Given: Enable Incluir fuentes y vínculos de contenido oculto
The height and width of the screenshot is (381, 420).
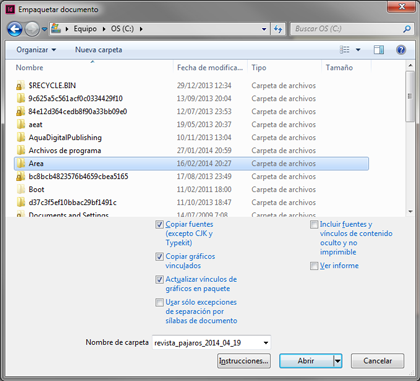Looking at the screenshot, I should tap(314, 225).
